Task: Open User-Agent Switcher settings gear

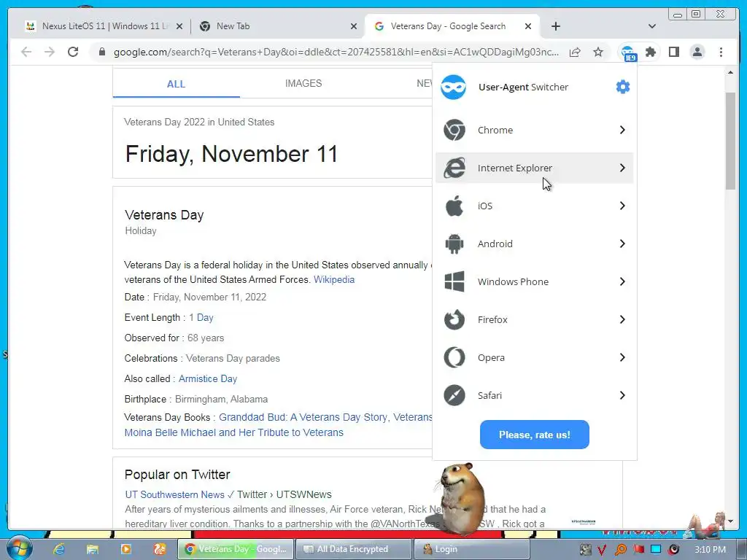Action: click(x=623, y=87)
